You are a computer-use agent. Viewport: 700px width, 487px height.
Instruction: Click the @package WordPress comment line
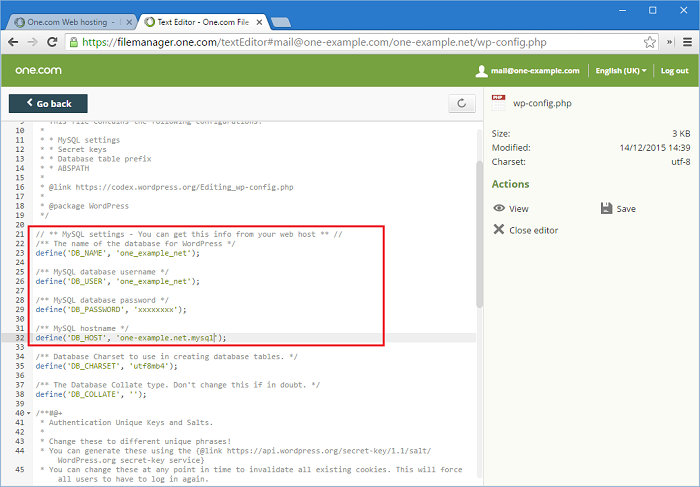[x=84, y=206]
